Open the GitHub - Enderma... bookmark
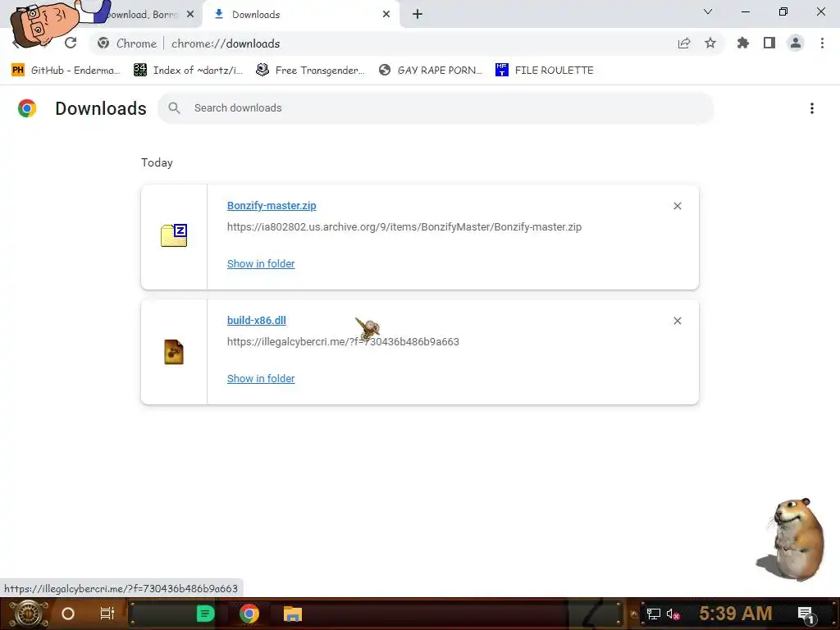Image resolution: width=840 pixels, height=630 pixels. click(x=66, y=71)
